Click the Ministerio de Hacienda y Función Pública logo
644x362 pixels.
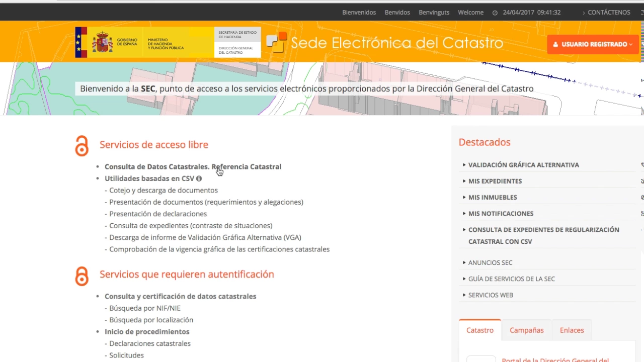tap(166, 44)
